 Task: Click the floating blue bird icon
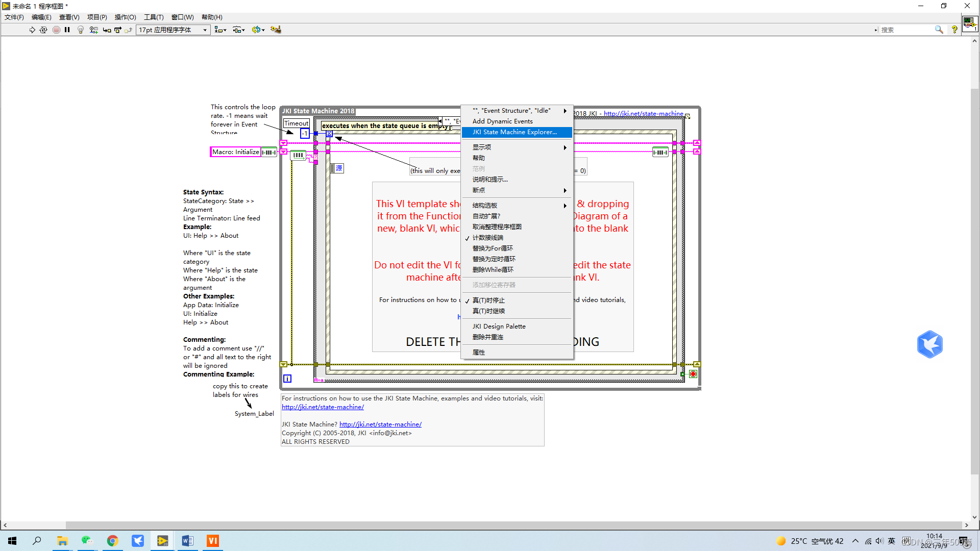929,344
